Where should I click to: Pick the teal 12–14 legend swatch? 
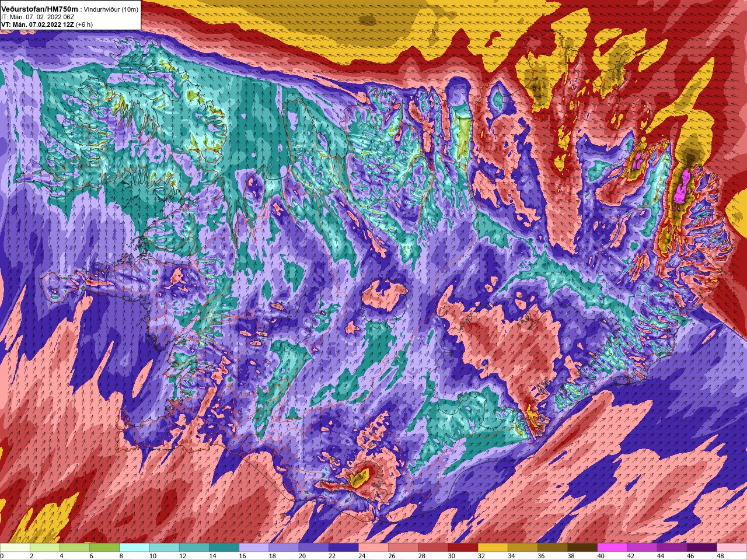point(194,548)
